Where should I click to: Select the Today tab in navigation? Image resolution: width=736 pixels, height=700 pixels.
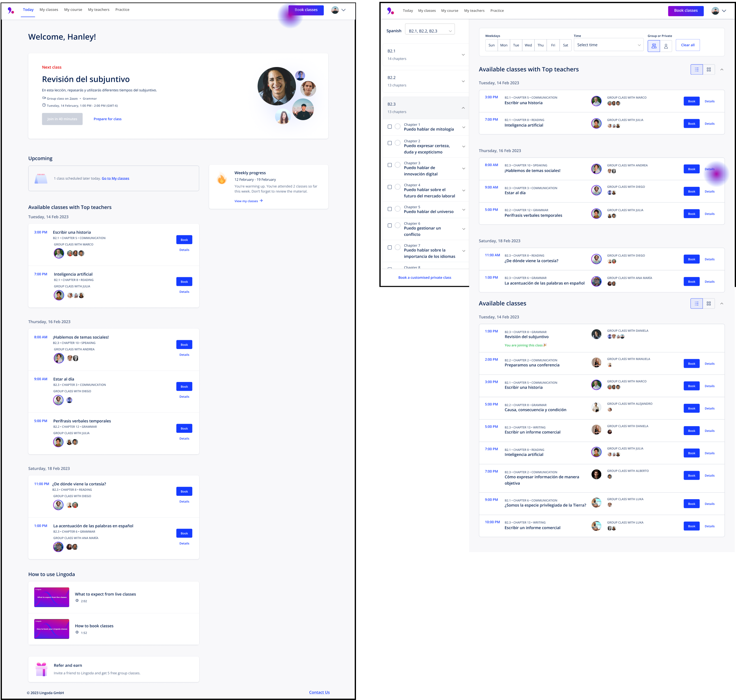pyautogui.click(x=28, y=10)
